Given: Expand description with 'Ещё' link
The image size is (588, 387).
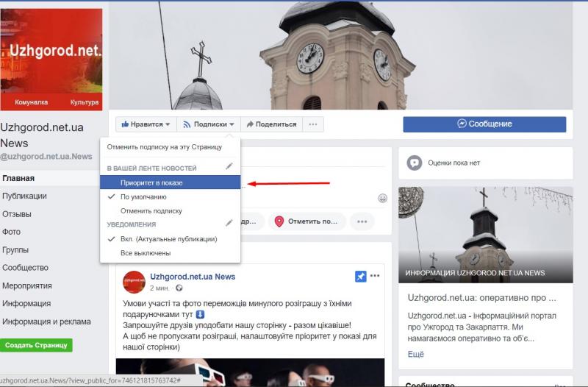Looking at the screenshot, I should coord(416,354).
